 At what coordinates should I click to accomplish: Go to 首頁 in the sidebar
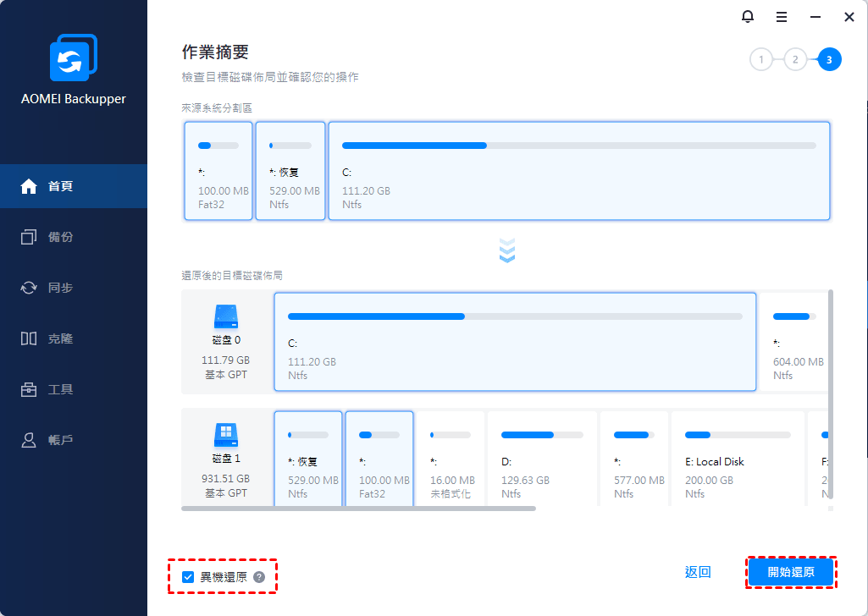coord(73,186)
